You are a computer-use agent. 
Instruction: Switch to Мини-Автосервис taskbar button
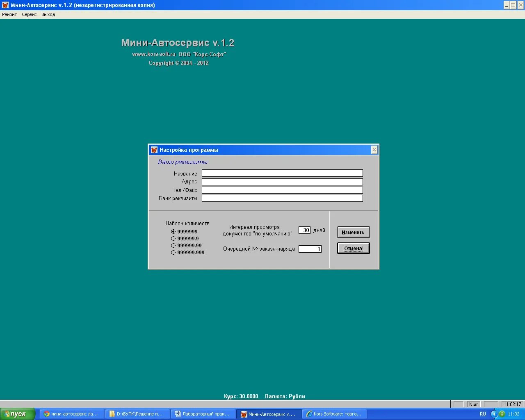click(x=269, y=414)
